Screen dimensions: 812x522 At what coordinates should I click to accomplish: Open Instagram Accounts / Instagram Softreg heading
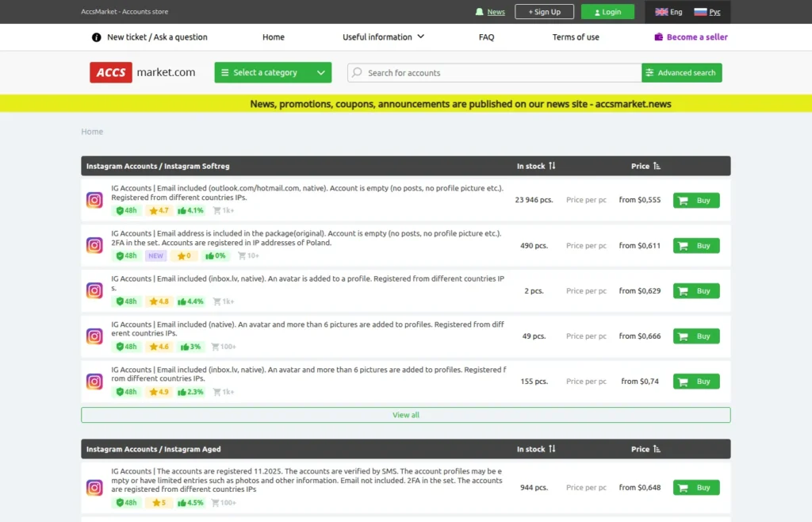pos(158,167)
